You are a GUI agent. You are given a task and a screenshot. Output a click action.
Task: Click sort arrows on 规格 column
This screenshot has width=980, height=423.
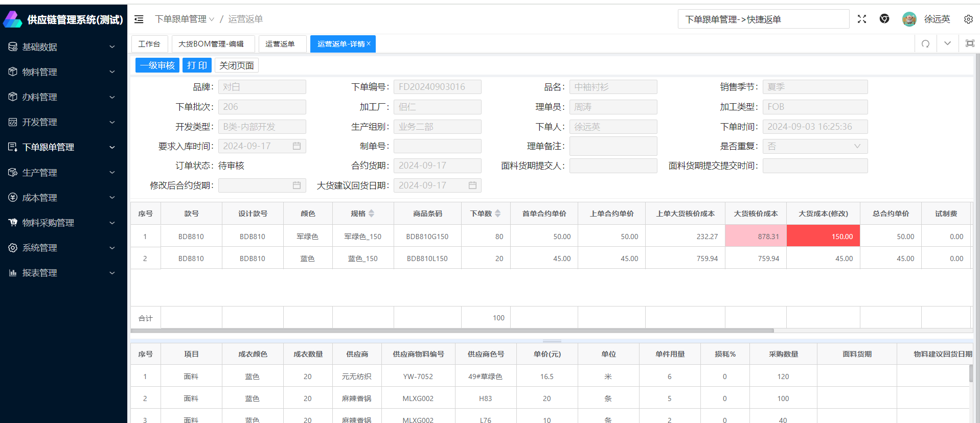(x=372, y=214)
